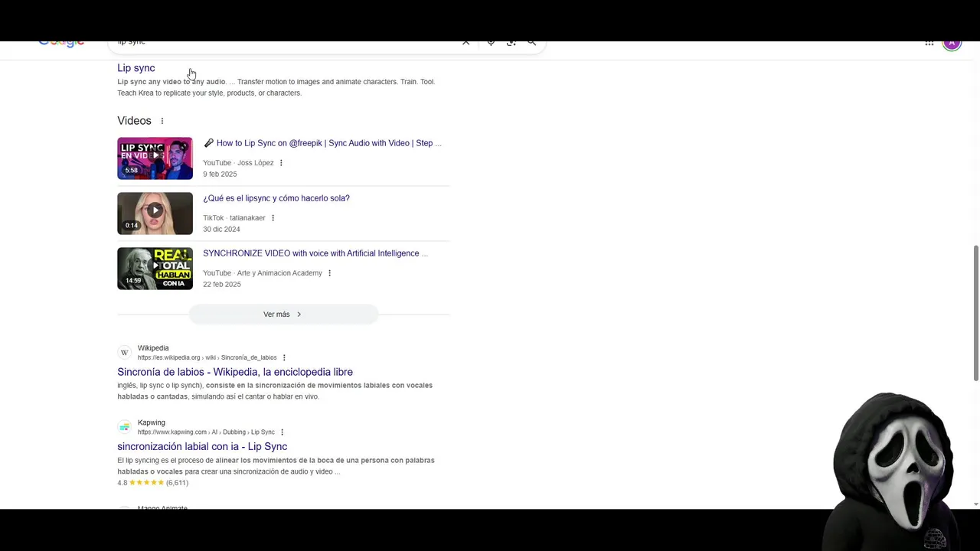Click 'YouTube · Arte y Animacion Academy' text
The width and height of the screenshot is (980, 551).
[x=263, y=273]
